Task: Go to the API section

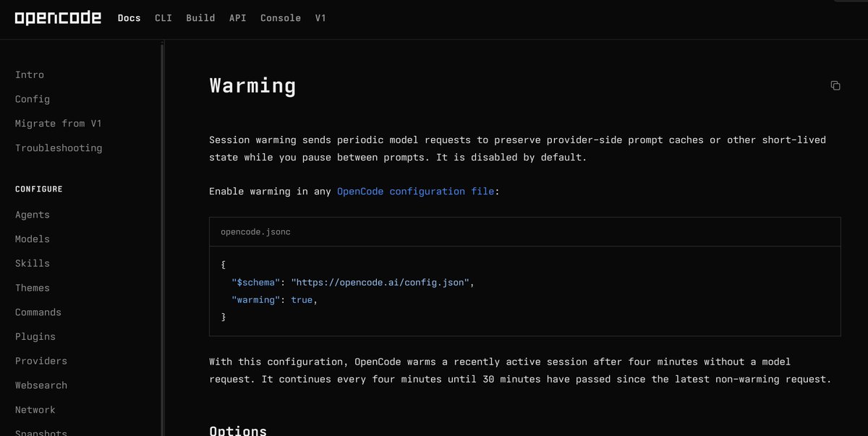Action: [238, 18]
